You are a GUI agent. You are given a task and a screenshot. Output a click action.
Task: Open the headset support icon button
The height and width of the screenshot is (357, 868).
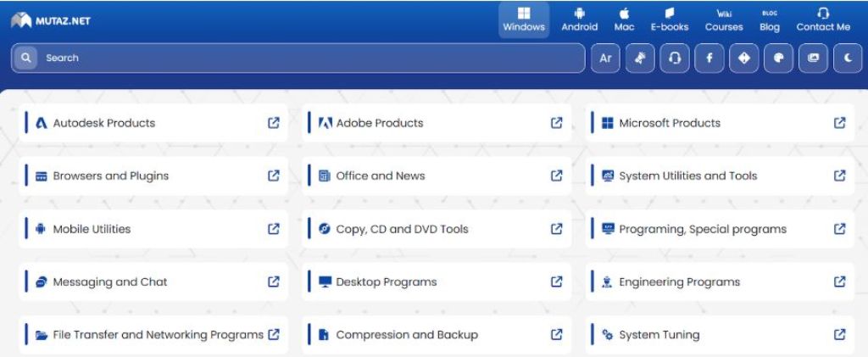(x=675, y=59)
